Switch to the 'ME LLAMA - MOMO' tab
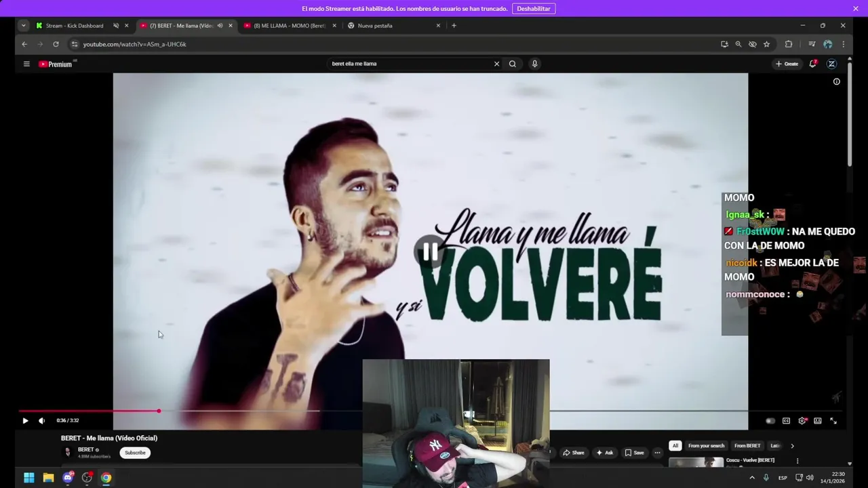Image resolution: width=868 pixels, height=488 pixels. (290, 26)
